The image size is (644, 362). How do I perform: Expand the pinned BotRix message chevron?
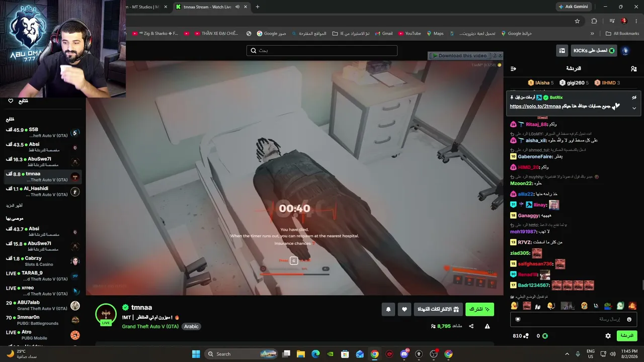point(634,108)
